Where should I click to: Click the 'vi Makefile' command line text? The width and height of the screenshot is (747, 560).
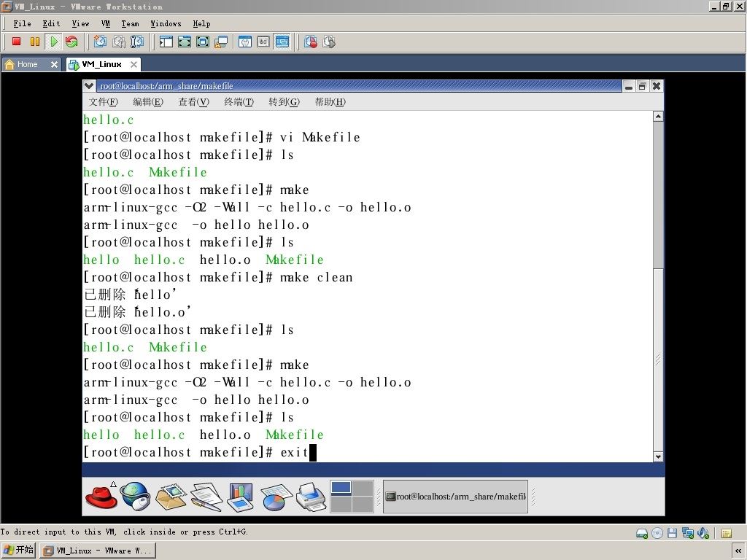click(x=320, y=137)
